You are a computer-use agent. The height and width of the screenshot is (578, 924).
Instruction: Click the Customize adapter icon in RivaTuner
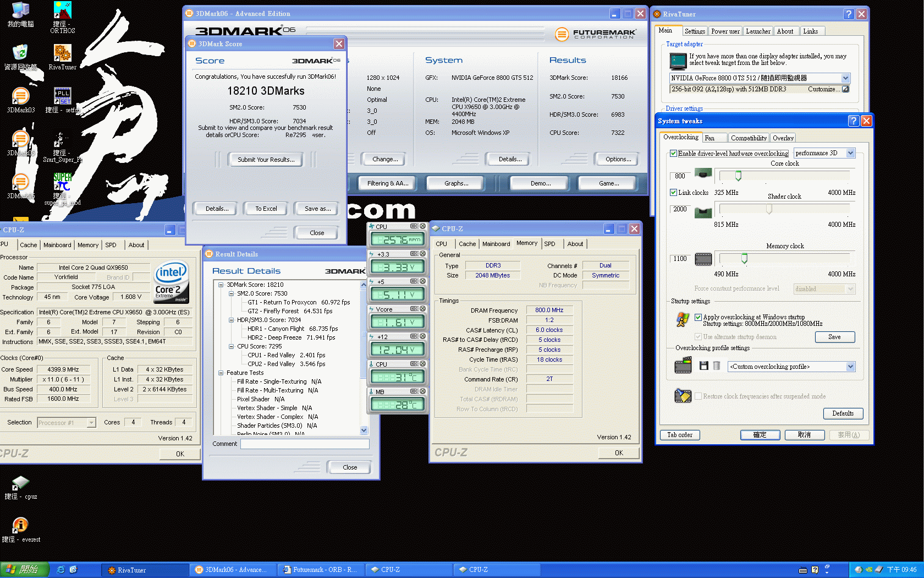(x=845, y=89)
